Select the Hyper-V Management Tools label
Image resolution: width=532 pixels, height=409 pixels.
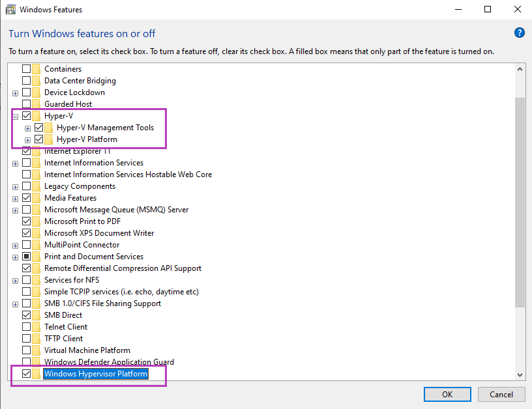[105, 128]
